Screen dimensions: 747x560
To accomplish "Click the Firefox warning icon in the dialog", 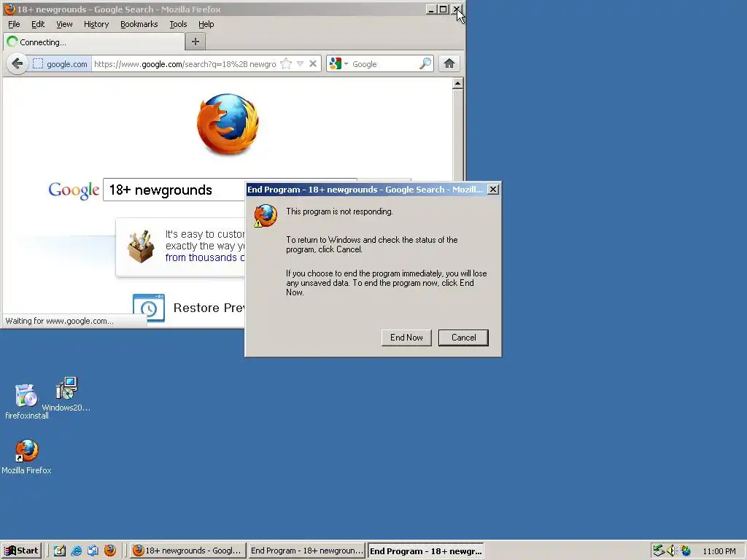I will coord(266,216).
